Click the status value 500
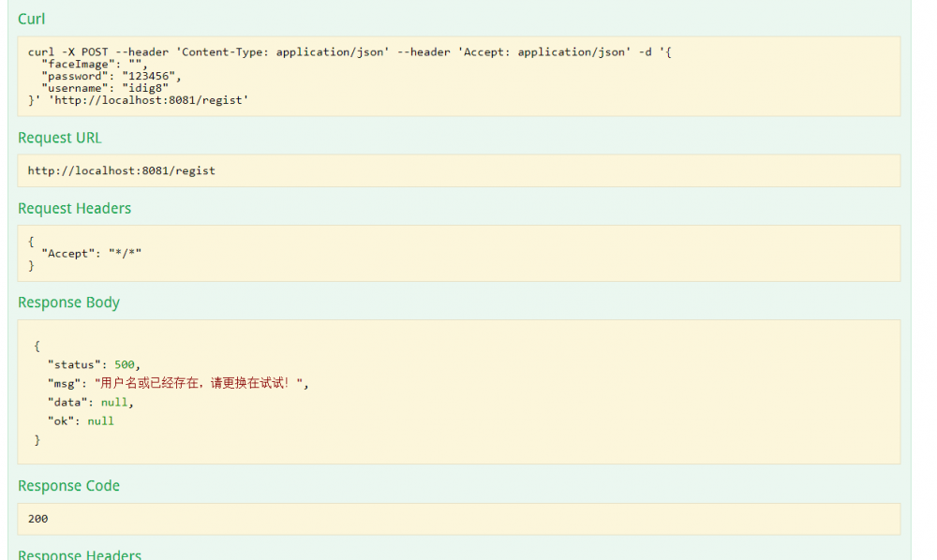 point(125,364)
